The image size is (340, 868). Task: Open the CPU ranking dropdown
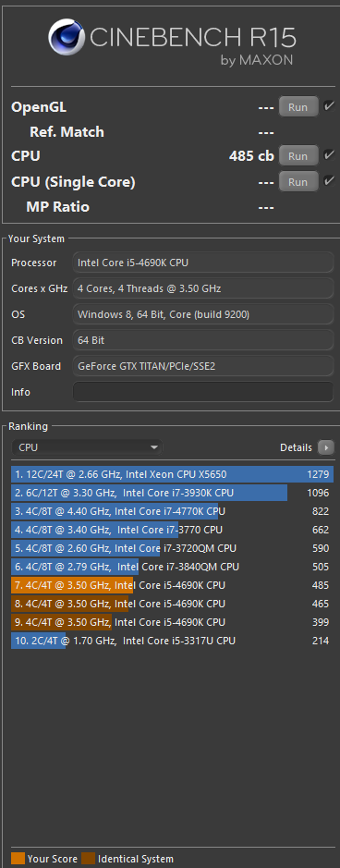click(87, 447)
